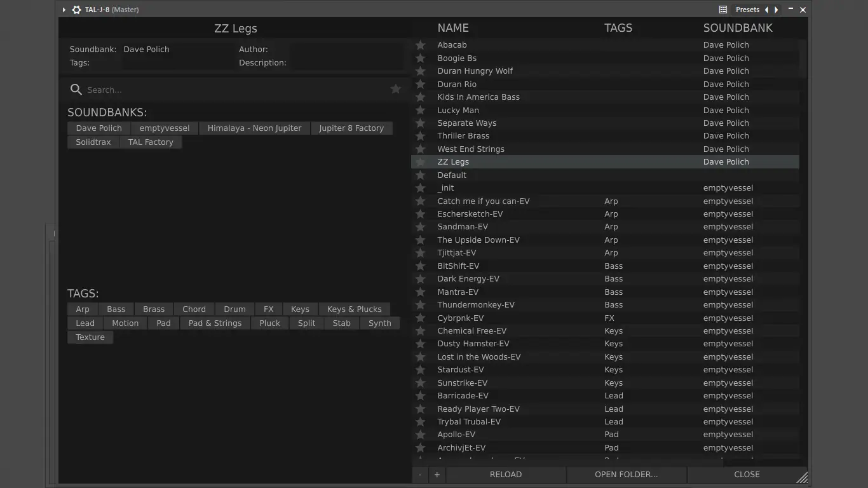Select Himalaya - Neon Jupiter soundbank
Viewport: 868px width, 488px height.
pos(254,128)
